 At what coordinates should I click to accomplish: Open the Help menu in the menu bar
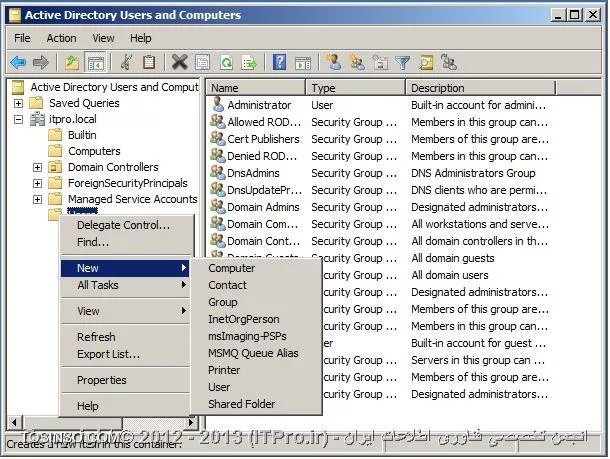click(x=140, y=38)
